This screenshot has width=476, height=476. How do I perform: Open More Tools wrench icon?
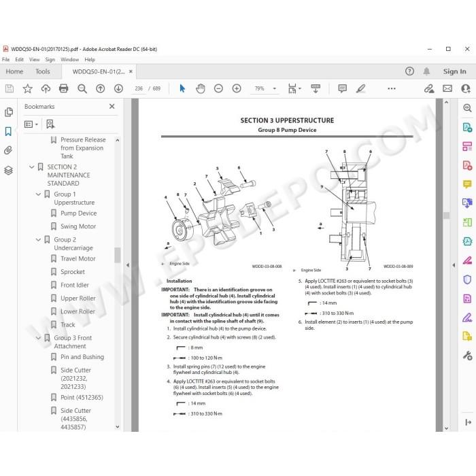click(467, 355)
